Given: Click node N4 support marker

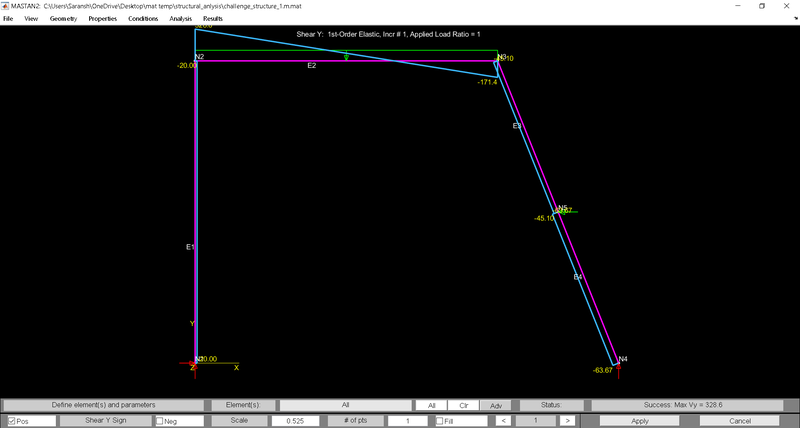Looking at the screenshot, I should pos(618,364).
